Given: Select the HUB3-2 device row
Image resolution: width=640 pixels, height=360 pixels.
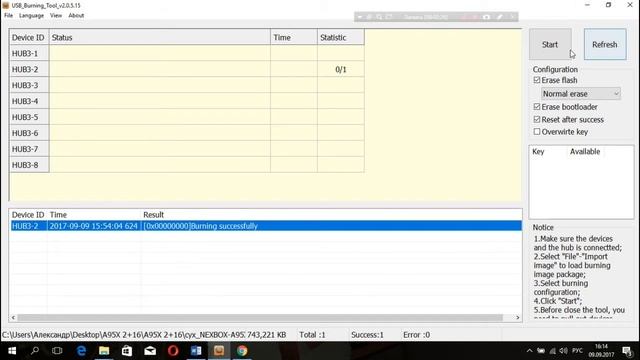Looking at the screenshot, I should [x=187, y=69].
